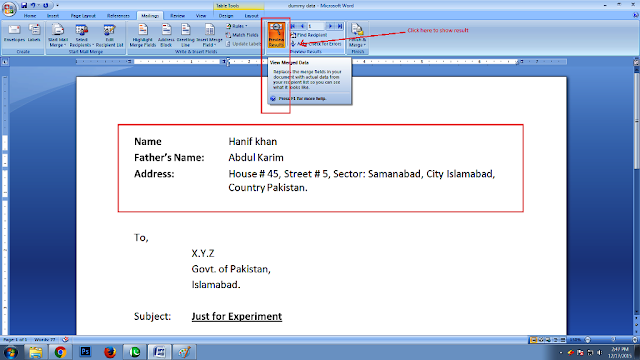
Task: Open Select Recipients dropdown
Action: tap(81, 36)
